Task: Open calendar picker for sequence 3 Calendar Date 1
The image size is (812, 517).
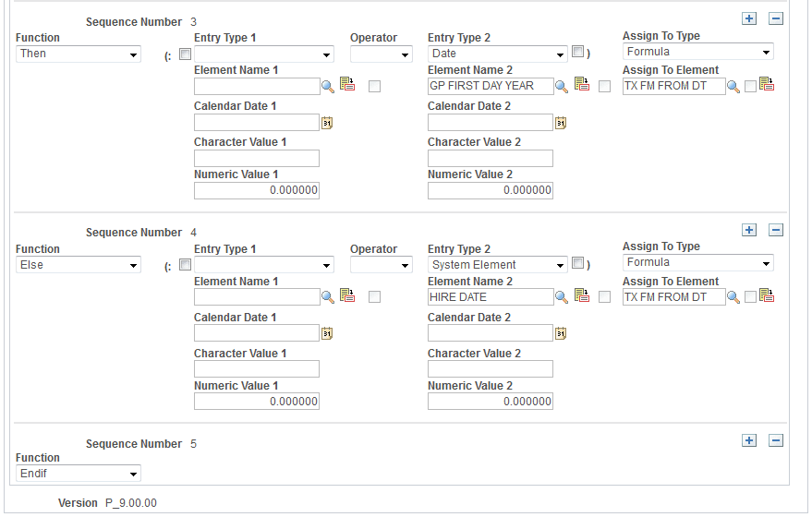Action: click(x=327, y=122)
